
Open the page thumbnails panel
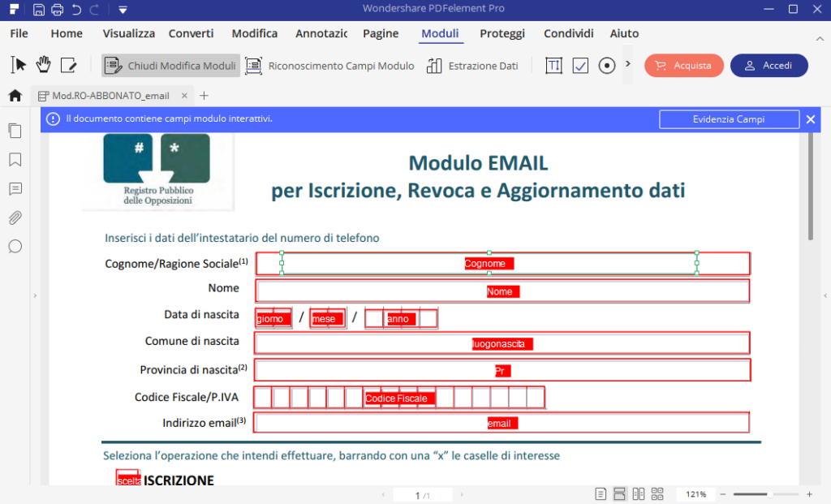[15, 131]
